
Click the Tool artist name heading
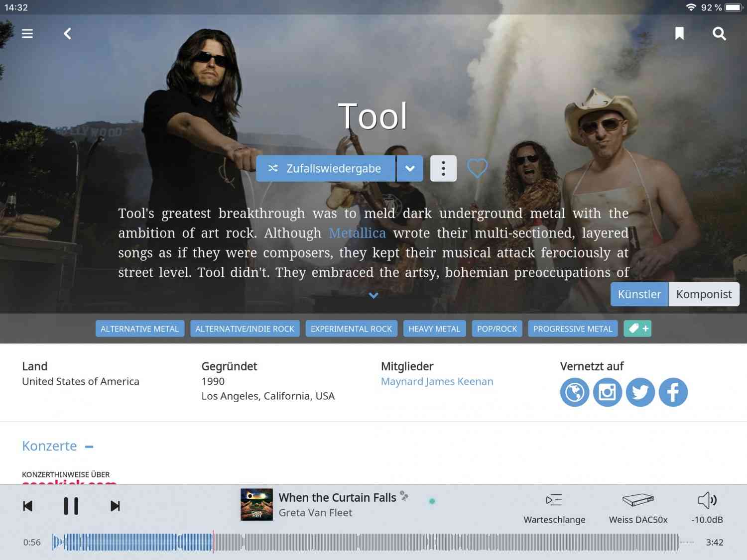click(x=373, y=116)
